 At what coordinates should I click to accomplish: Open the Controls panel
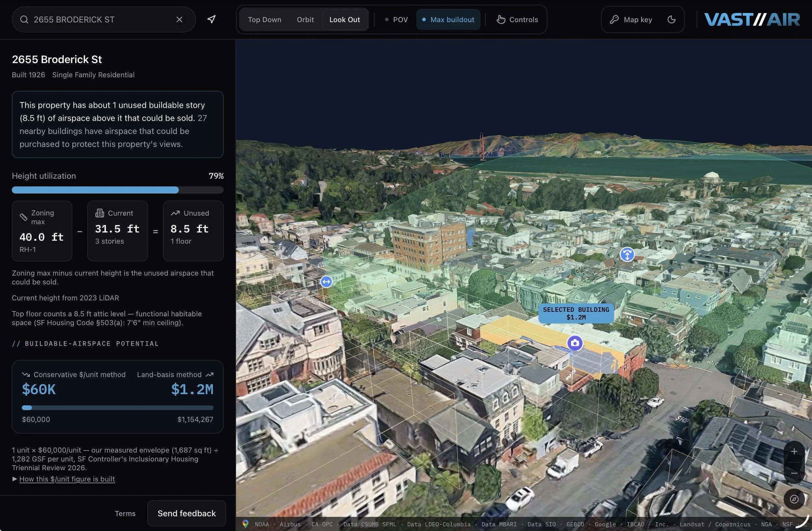coord(517,19)
